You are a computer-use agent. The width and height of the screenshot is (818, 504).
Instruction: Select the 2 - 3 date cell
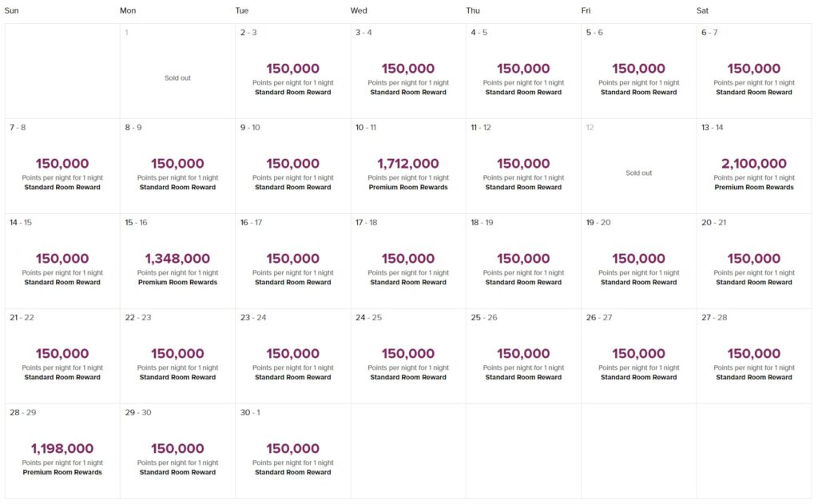tap(292, 71)
